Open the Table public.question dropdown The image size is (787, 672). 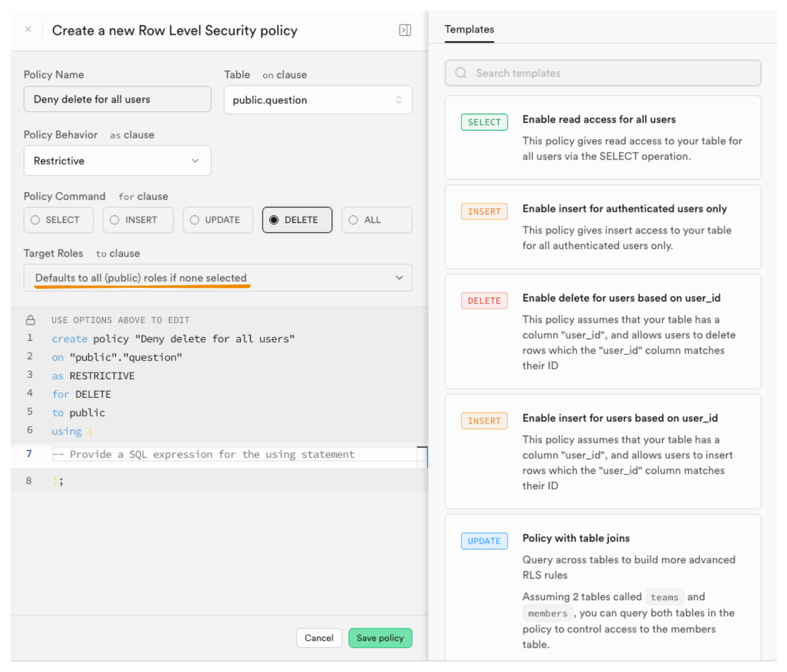click(317, 100)
